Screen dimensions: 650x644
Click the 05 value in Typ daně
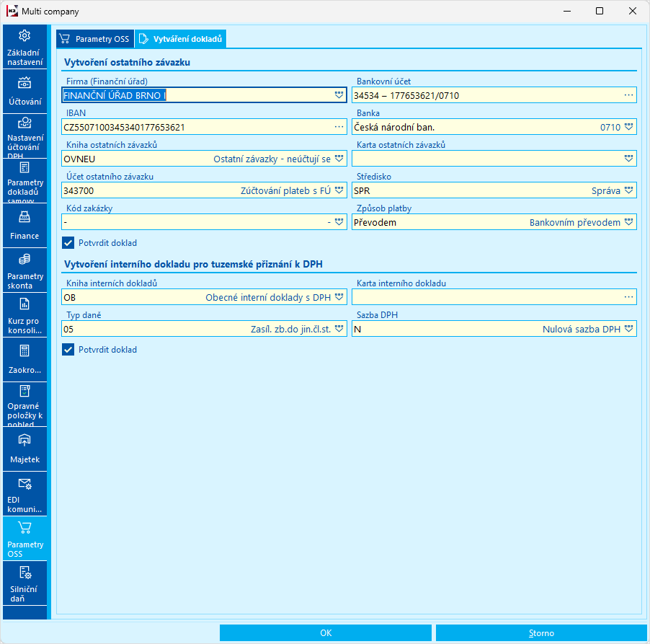pos(68,330)
